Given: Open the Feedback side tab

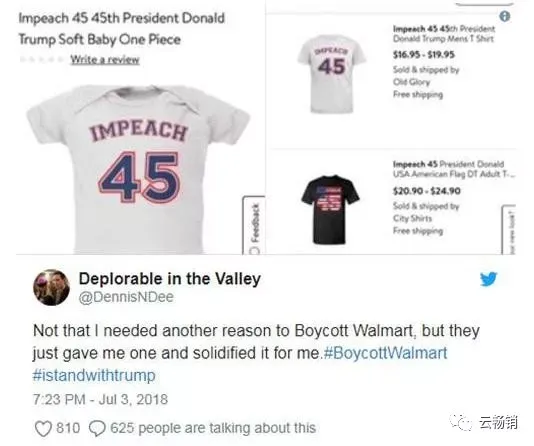Looking at the screenshot, I should coord(254,225).
